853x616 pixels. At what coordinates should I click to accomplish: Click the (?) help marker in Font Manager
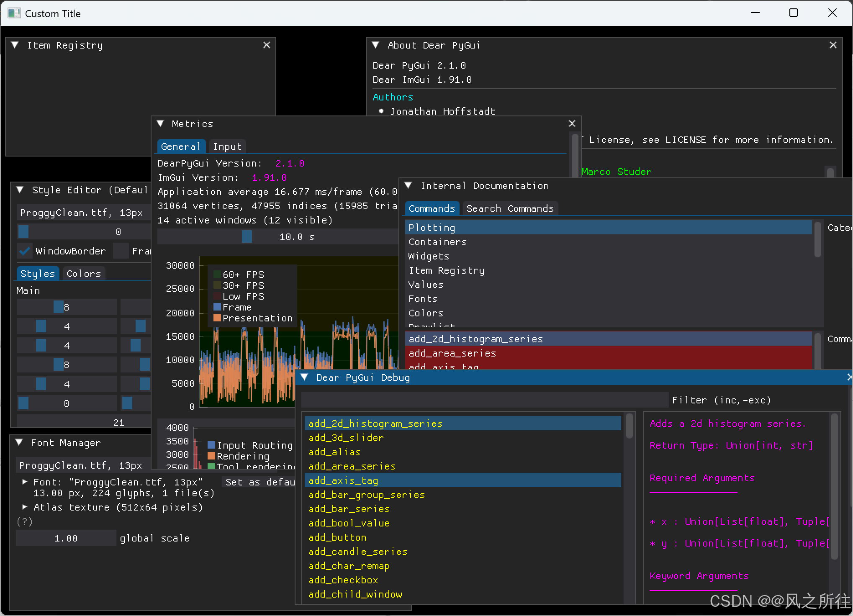pos(25,521)
